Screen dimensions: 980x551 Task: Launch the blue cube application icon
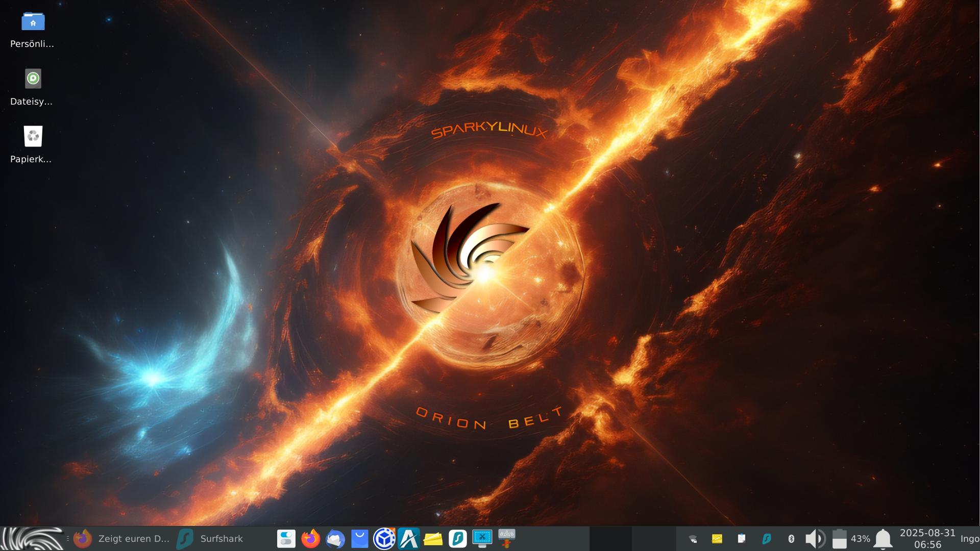click(x=384, y=538)
